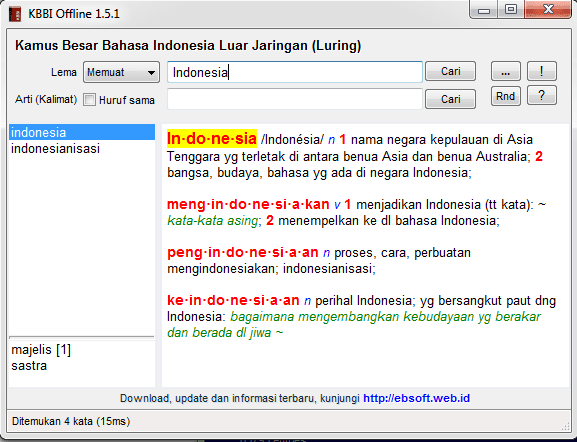Focus the empty Arti (Kalimat) search field

click(295, 99)
